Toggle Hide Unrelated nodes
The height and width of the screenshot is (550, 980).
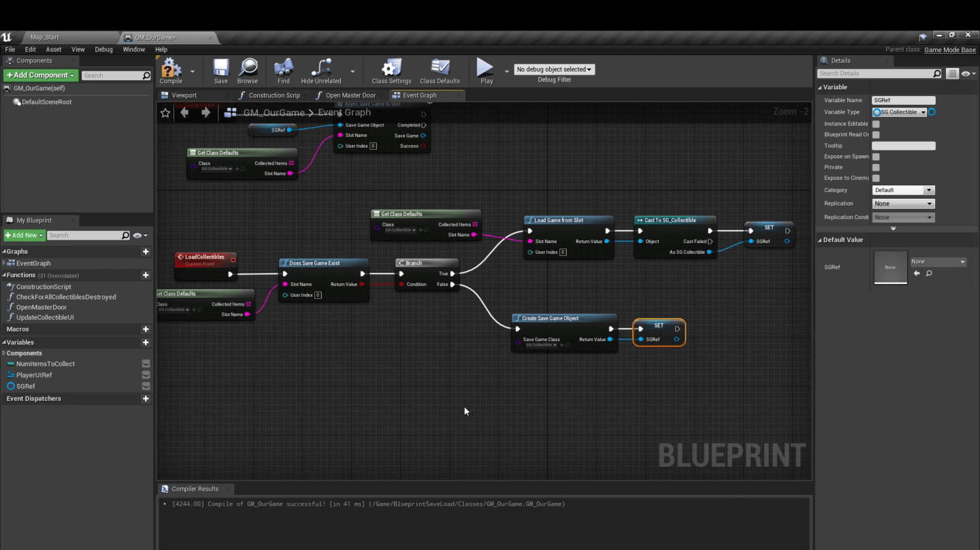(x=320, y=70)
